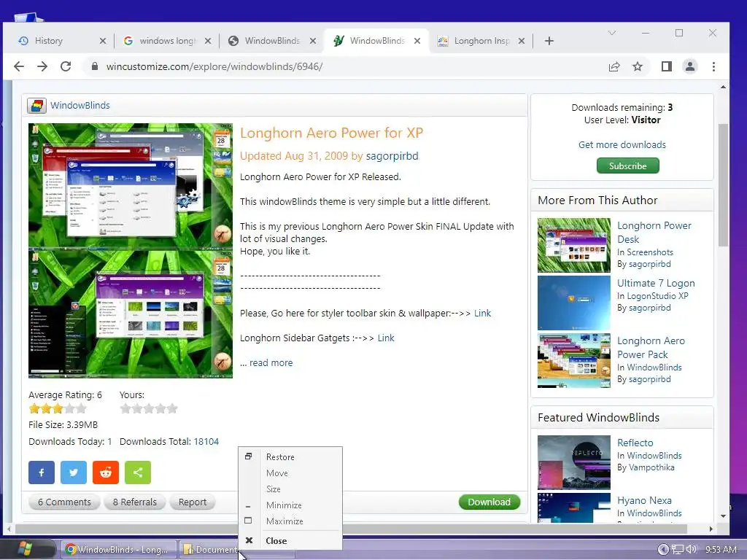Open the Longhorn Aero Power skin preview image
Screen dimensions: 747x560
pos(131,251)
